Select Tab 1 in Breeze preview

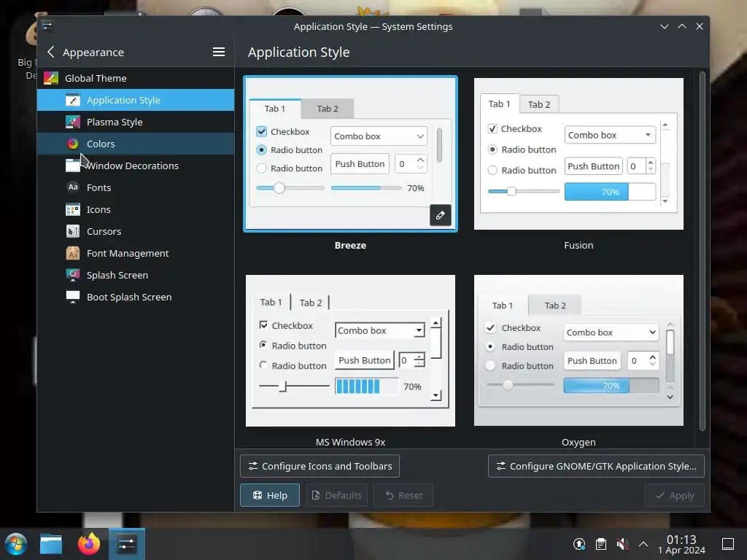coord(275,109)
